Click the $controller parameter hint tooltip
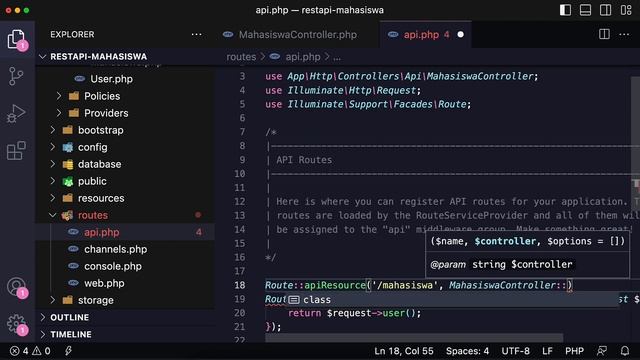 tap(527, 253)
